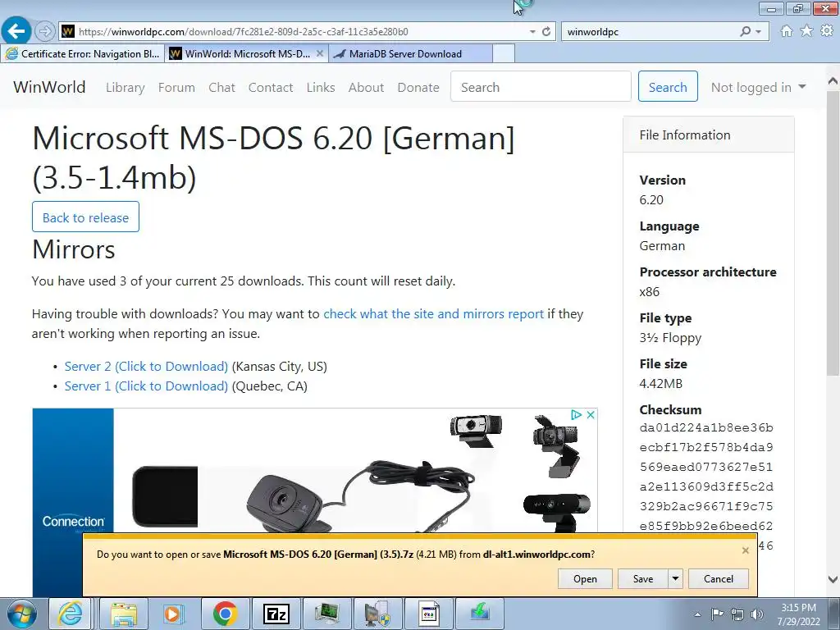Screen dimensions: 840x630
Task: Switch to MariaDB Server Download tab
Action: click(410, 53)
